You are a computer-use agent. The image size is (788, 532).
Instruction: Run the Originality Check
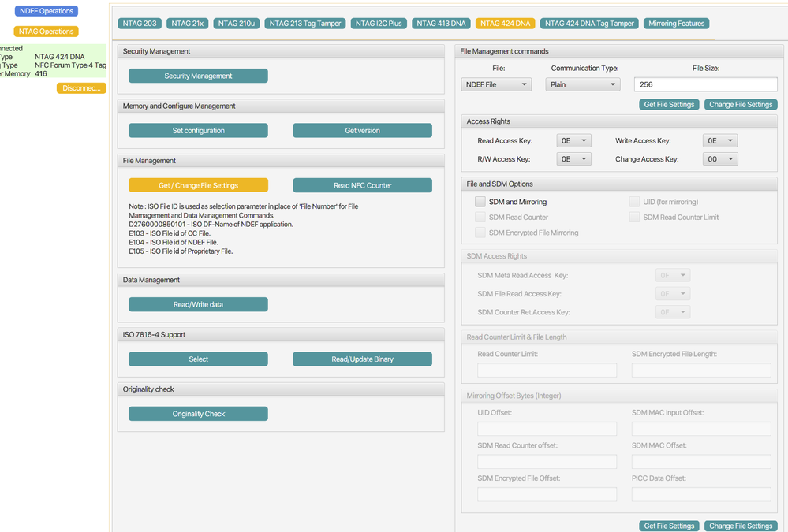coord(198,414)
